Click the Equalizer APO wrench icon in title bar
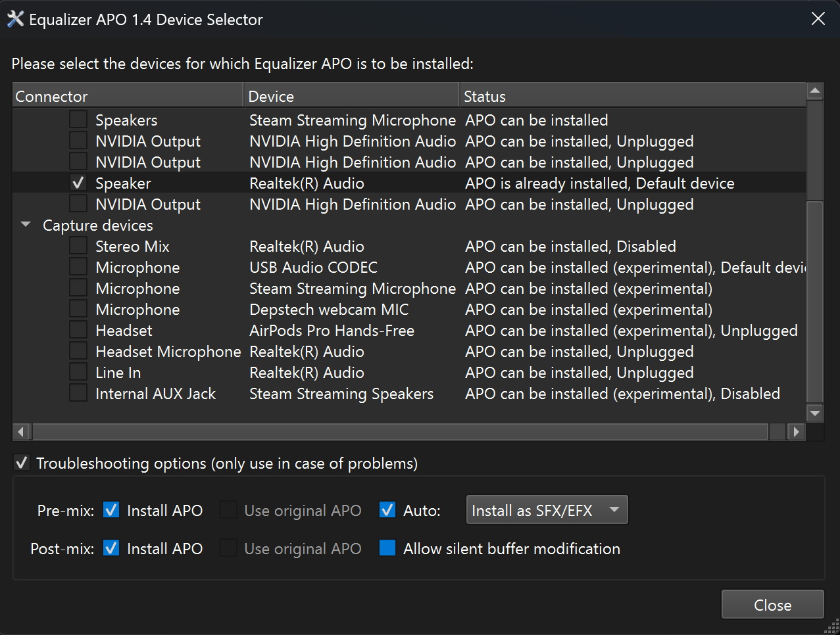Image resolution: width=840 pixels, height=635 pixels. pos(15,19)
